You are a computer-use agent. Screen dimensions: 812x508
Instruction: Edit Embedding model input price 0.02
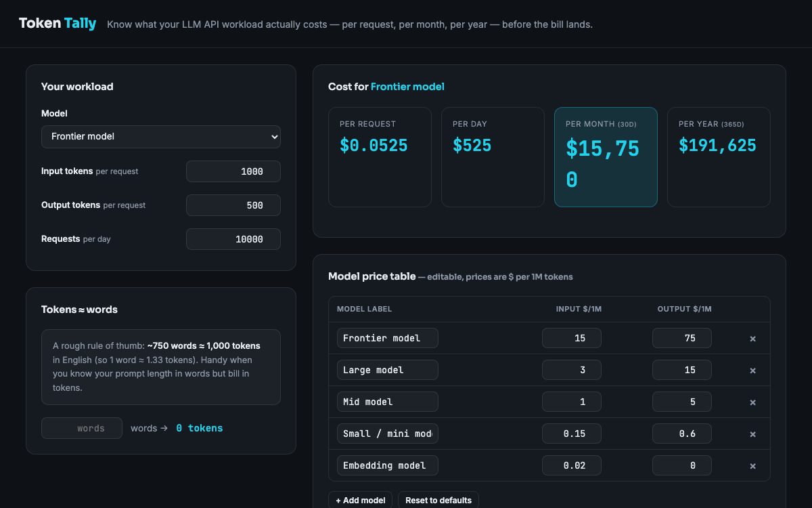point(572,465)
